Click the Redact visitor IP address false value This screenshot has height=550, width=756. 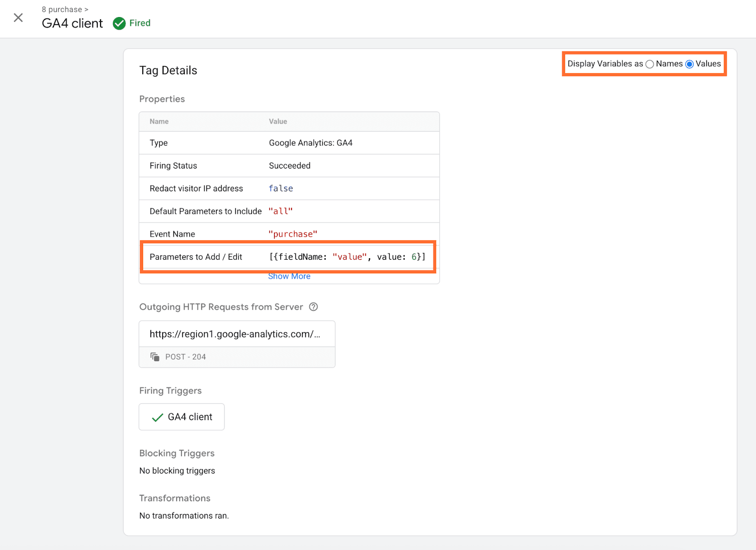tap(281, 188)
